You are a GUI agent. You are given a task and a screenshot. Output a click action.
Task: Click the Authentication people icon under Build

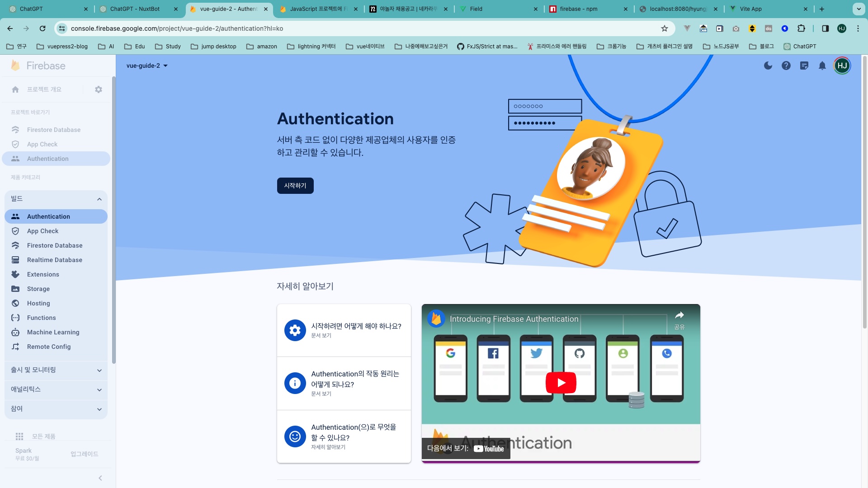pos(15,216)
